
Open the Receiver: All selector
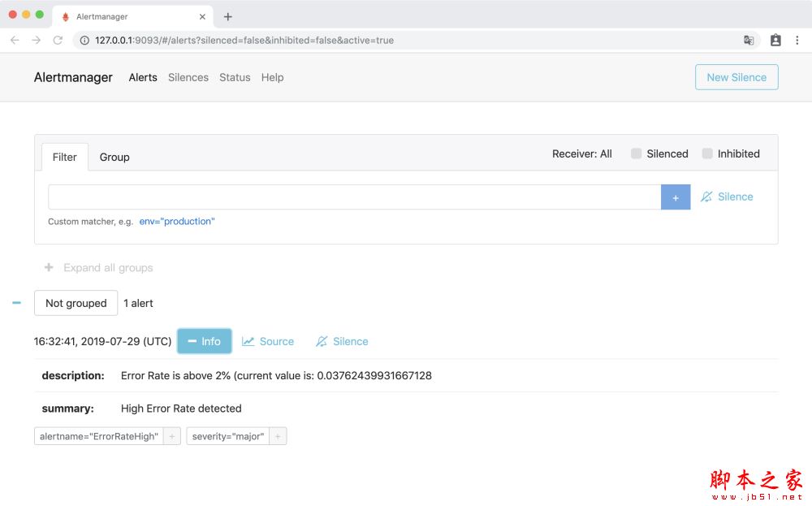[x=581, y=154]
